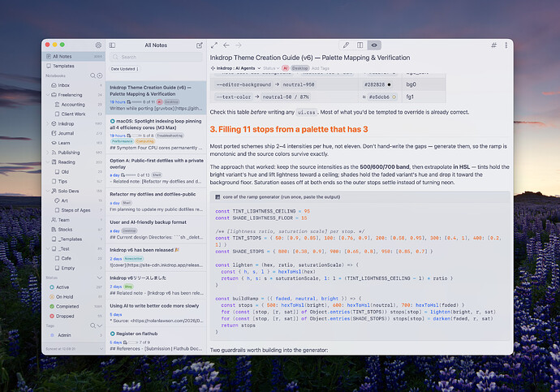Click the Team people icon
This screenshot has height=392, width=560.
tap(54, 220)
